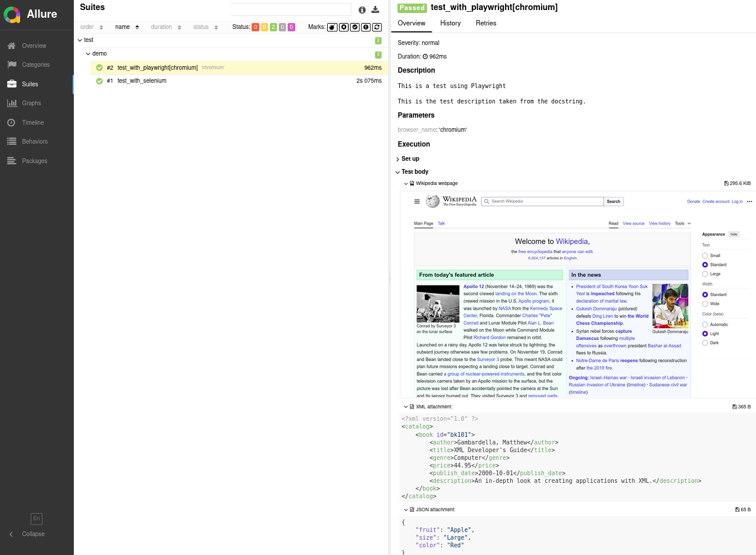Click the suites search input field

[291, 9]
